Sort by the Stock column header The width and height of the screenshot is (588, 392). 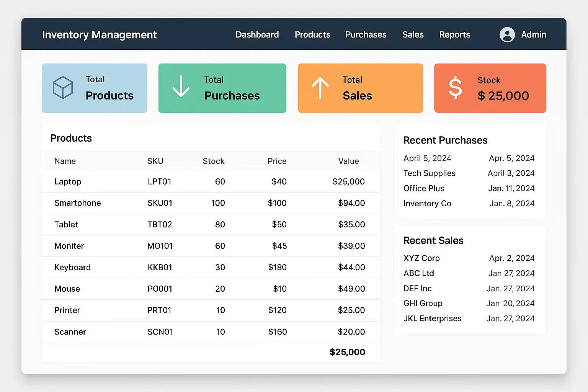pos(213,161)
